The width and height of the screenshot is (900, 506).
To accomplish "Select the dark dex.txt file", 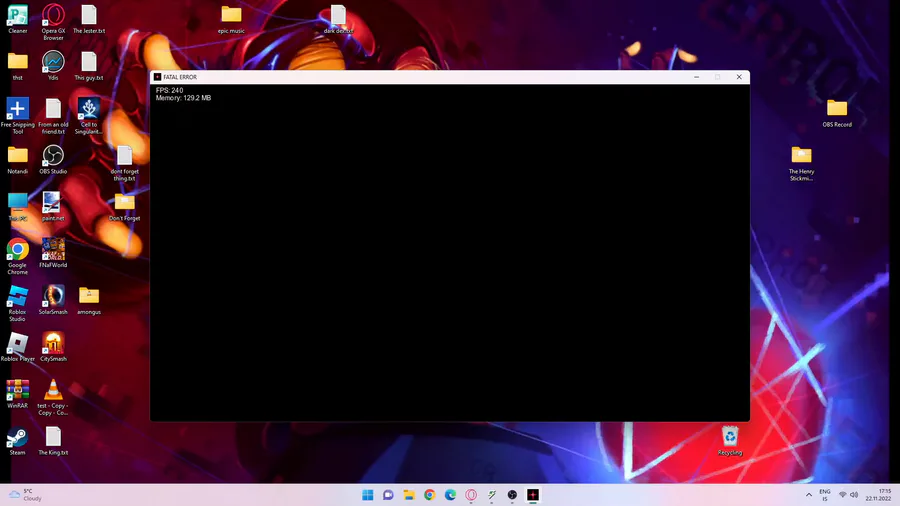I will (338, 19).
